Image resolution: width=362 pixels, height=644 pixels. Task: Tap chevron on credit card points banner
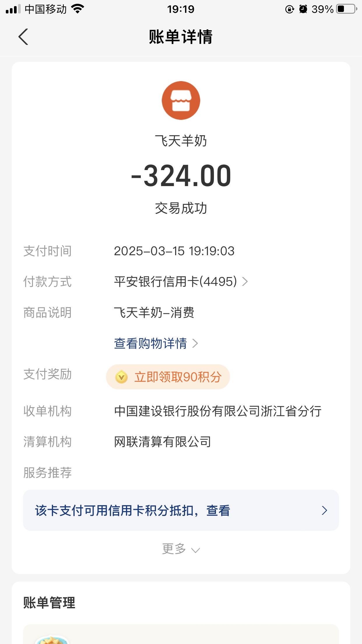(x=324, y=510)
